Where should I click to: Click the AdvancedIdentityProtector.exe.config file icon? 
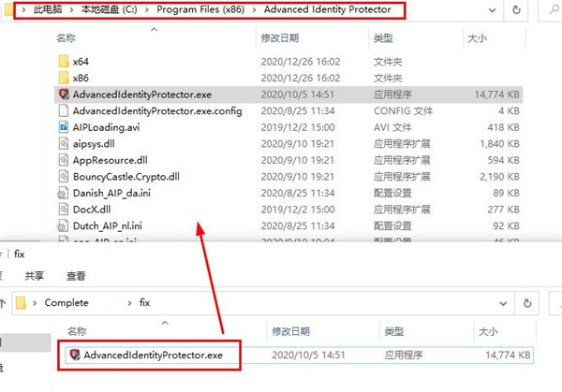[x=64, y=110]
